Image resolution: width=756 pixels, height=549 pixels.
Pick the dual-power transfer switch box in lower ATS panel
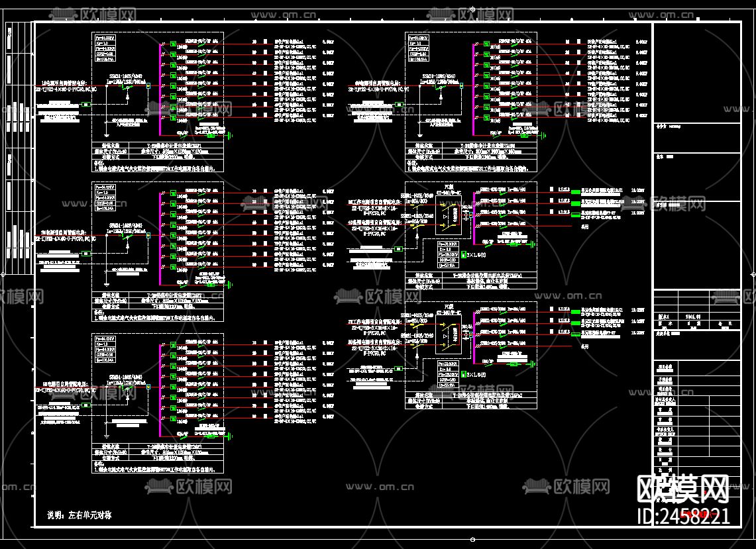[449, 336]
